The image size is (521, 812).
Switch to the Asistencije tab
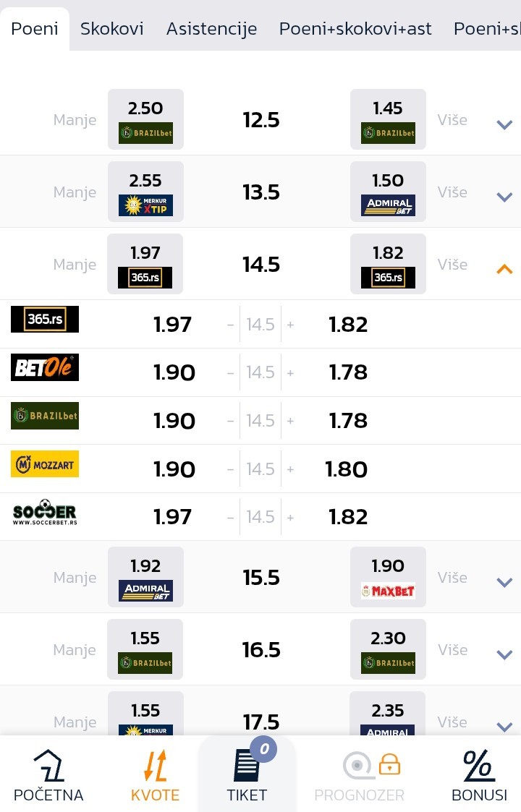(x=211, y=29)
